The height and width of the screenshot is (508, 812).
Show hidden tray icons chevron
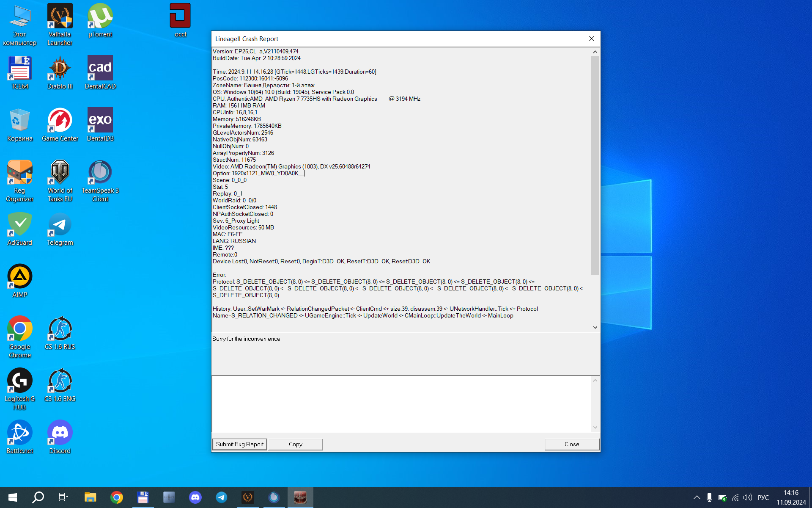[697, 497]
